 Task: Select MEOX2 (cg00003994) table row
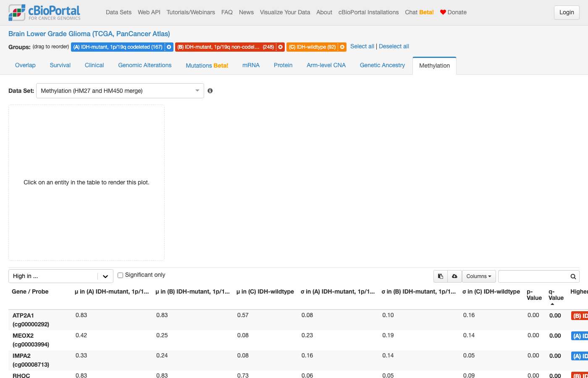(x=298, y=340)
